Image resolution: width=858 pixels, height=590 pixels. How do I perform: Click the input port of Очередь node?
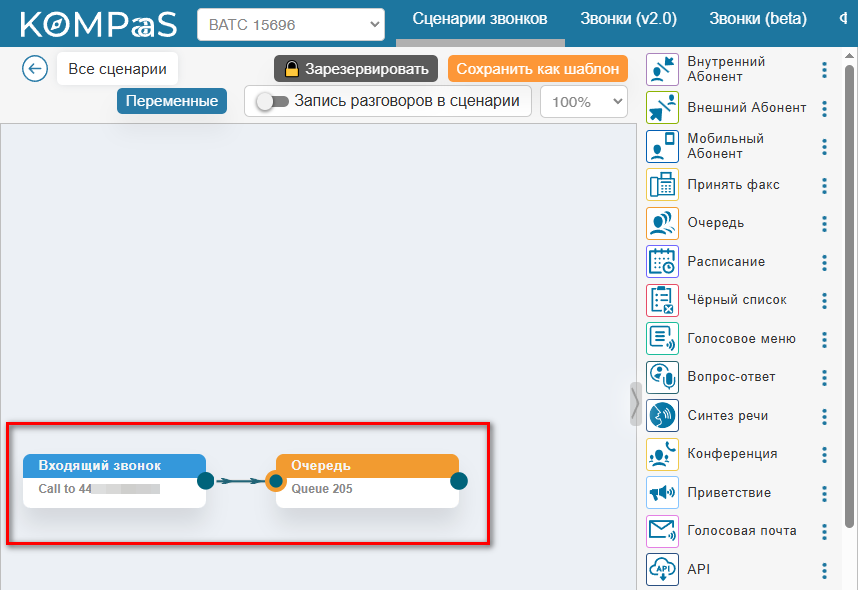click(276, 481)
